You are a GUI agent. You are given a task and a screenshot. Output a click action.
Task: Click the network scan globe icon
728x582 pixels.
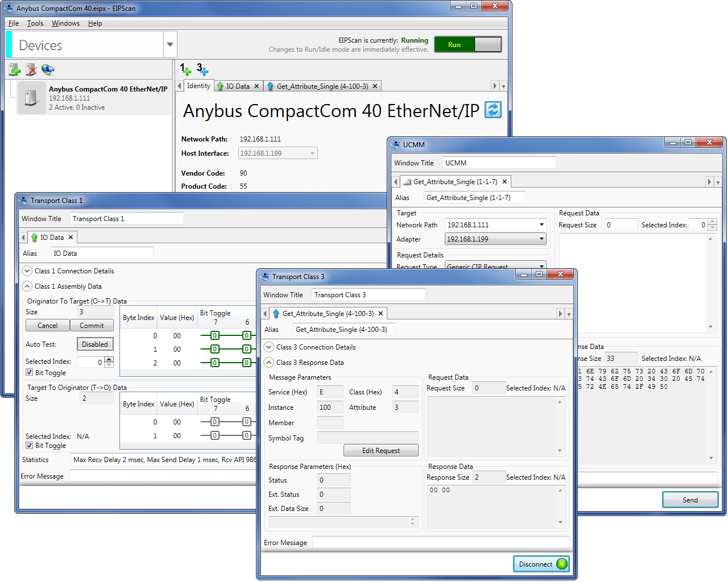[x=48, y=69]
